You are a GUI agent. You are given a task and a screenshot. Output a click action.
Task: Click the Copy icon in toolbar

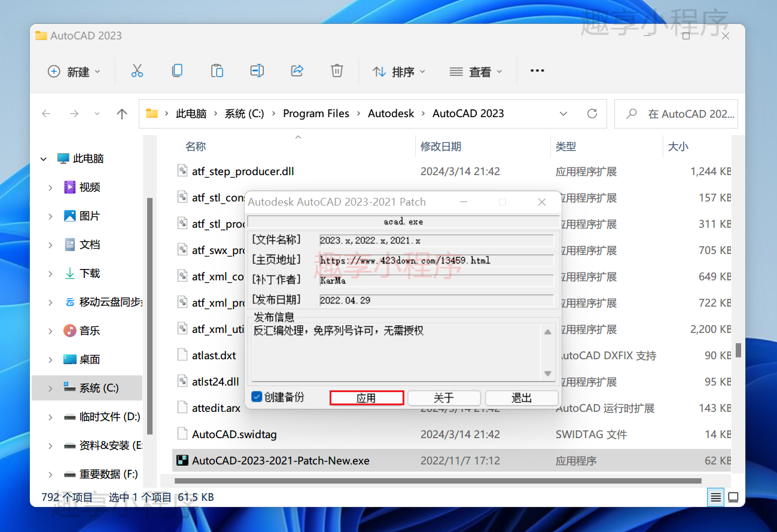coord(177,71)
